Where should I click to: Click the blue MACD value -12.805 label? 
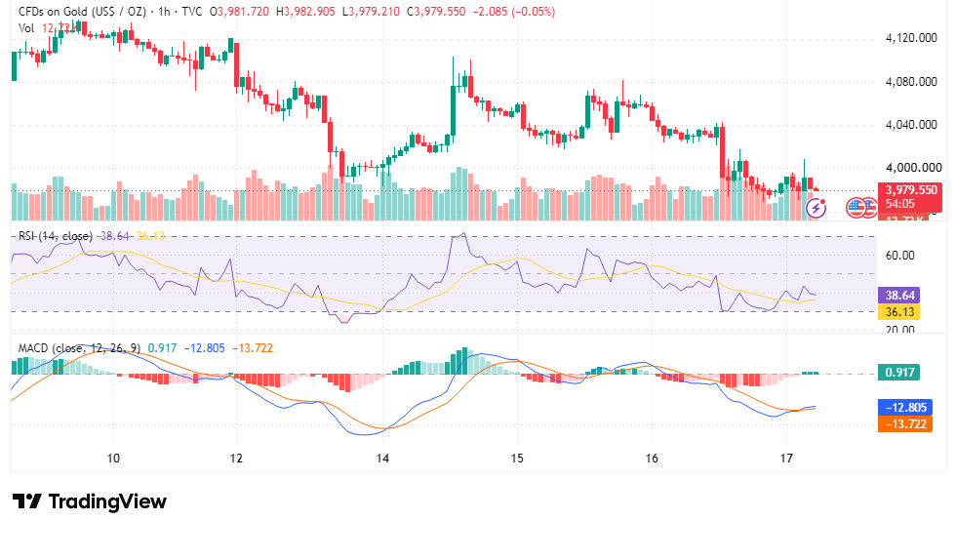point(905,407)
